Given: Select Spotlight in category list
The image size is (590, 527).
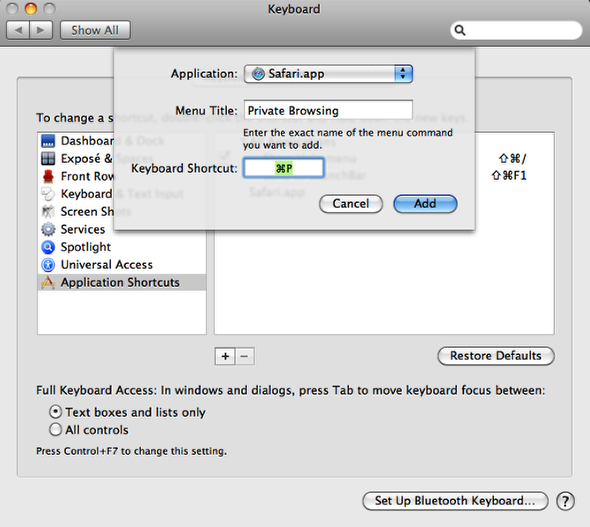Looking at the screenshot, I should point(122,247).
